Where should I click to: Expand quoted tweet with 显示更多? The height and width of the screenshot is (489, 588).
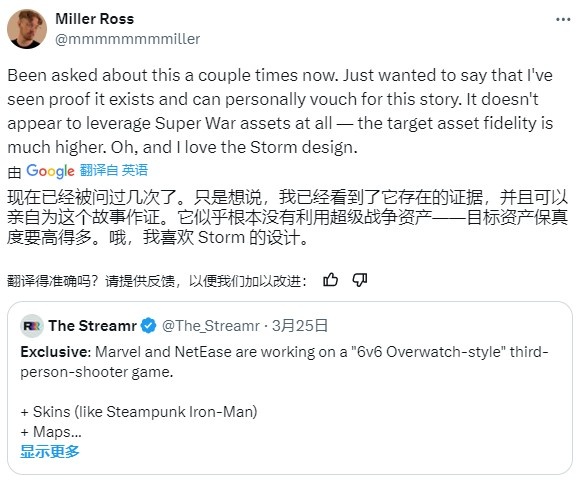coord(50,452)
